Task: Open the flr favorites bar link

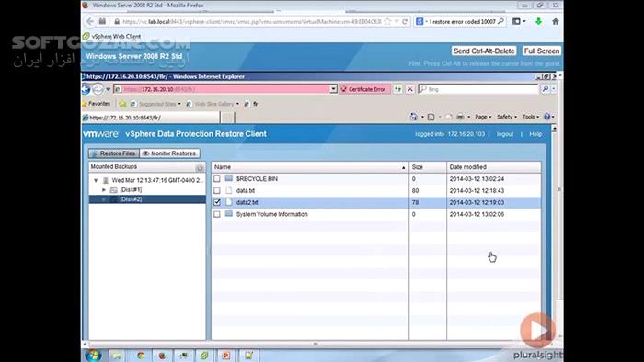Action: click(x=251, y=104)
